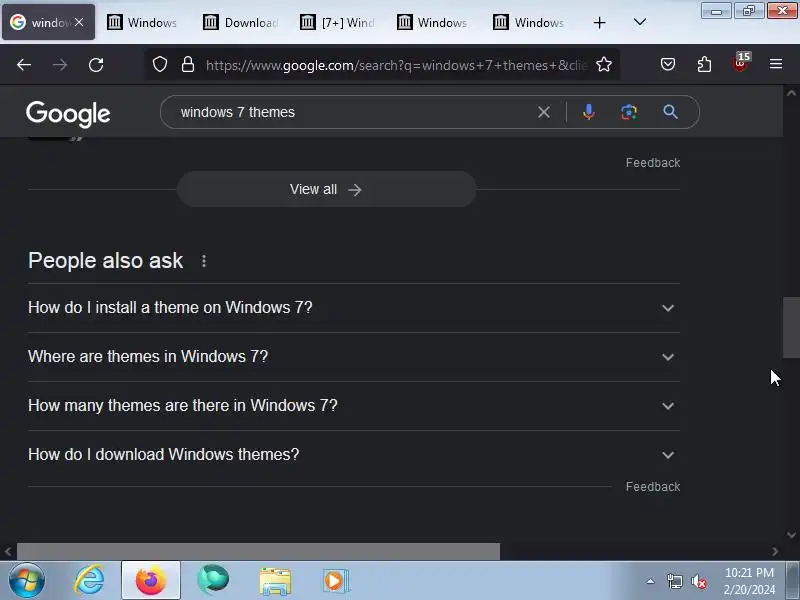The height and width of the screenshot is (600, 800).
Task: Open the green round app on taskbar
Action: click(213, 581)
